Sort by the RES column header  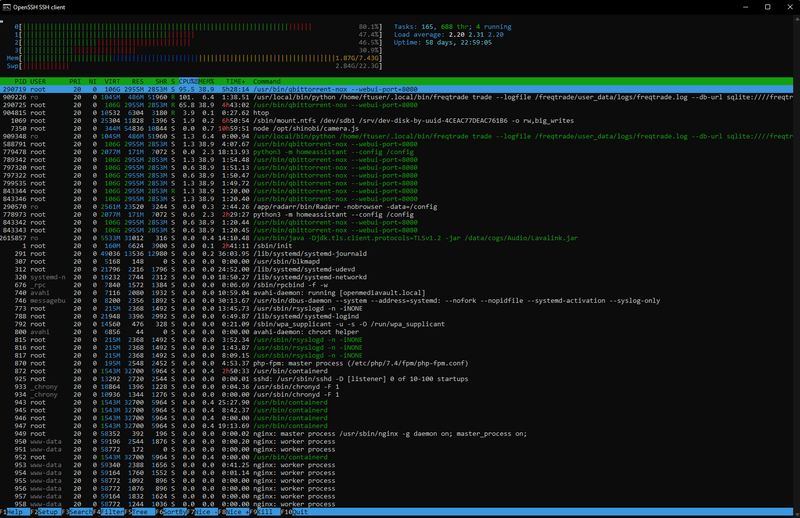tap(138, 82)
